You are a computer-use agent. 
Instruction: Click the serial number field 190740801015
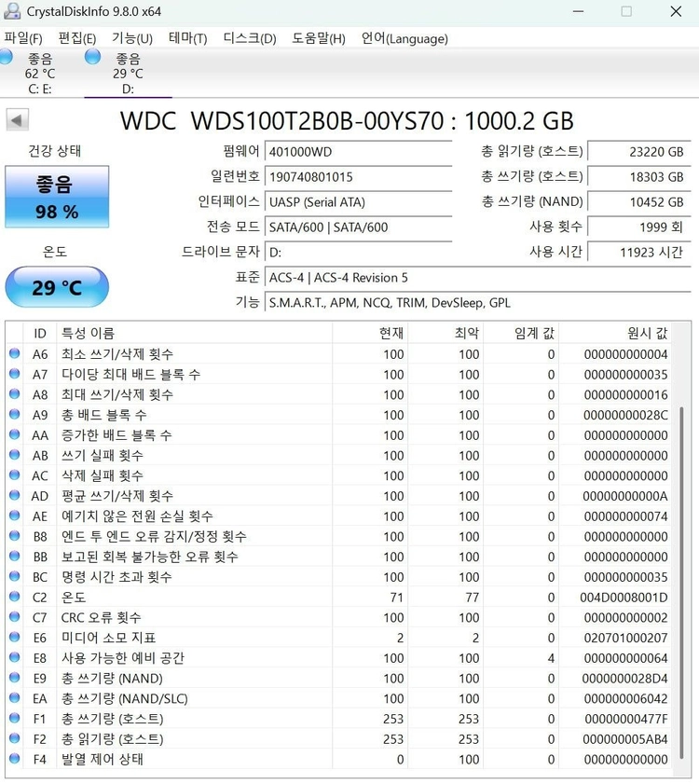click(x=358, y=176)
